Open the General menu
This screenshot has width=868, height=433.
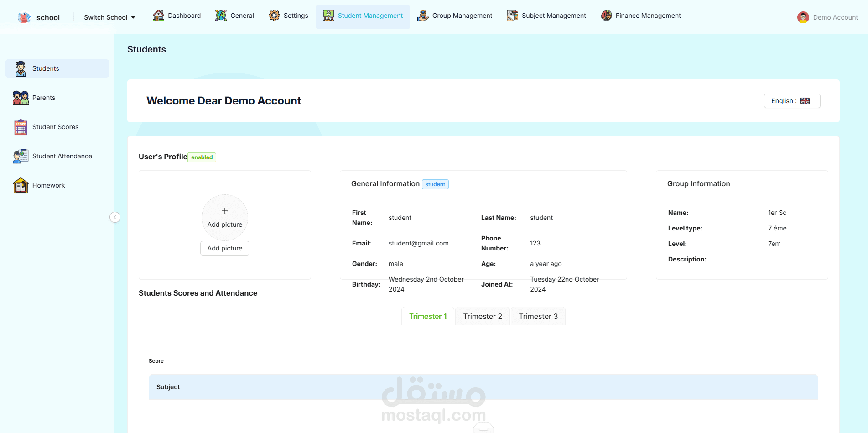235,16
